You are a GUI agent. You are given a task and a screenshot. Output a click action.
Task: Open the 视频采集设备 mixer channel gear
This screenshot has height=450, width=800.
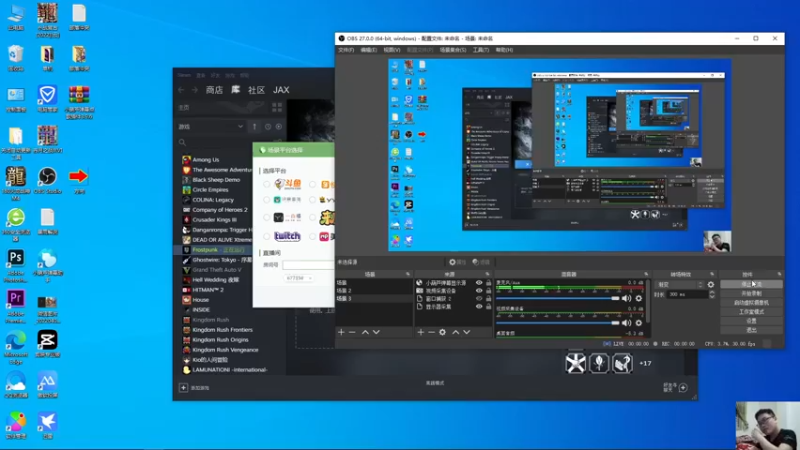click(x=639, y=323)
